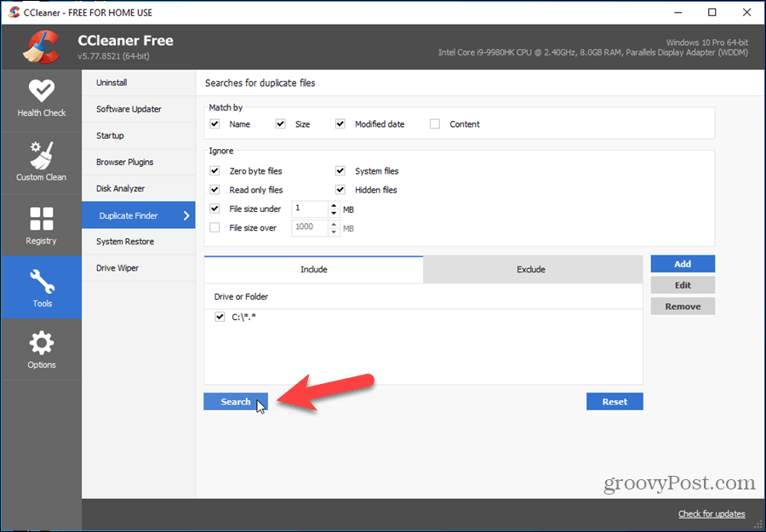Click the CCleaner title bar icon
This screenshot has height=532, width=766.
coord(14,12)
